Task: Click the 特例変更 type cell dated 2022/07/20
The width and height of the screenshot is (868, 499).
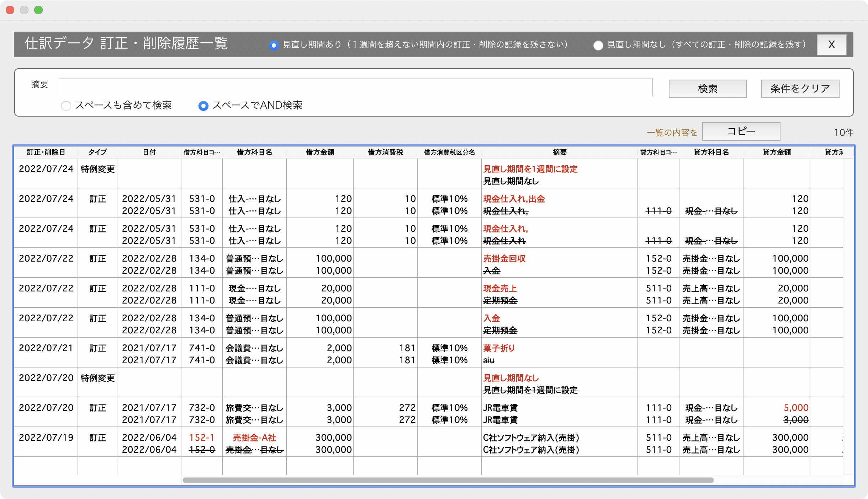Action: [x=97, y=378]
